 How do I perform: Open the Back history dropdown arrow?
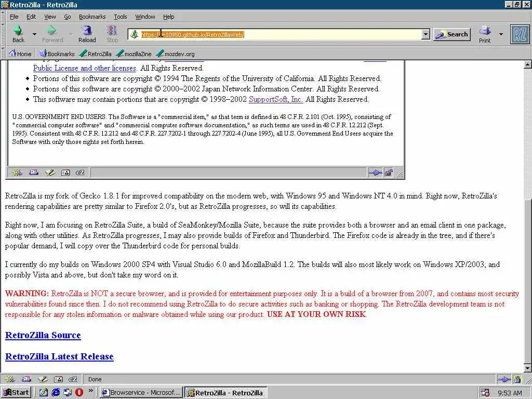click(34, 34)
